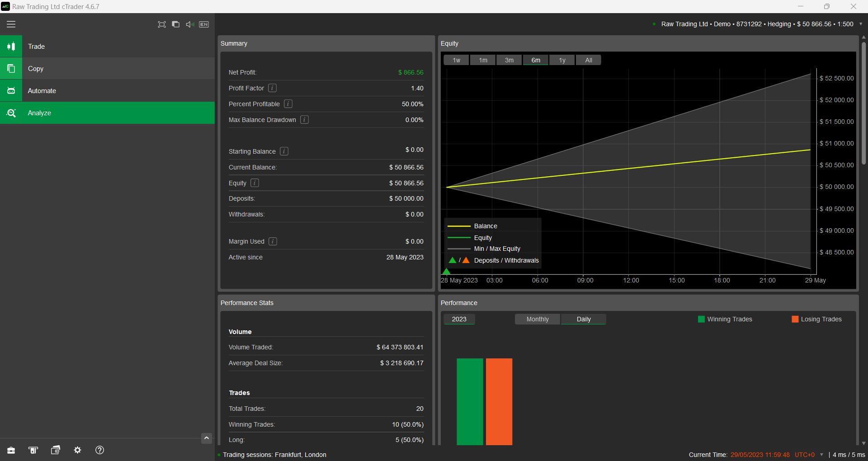
Task: Open the hamburger menu
Action: (x=11, y=24)
